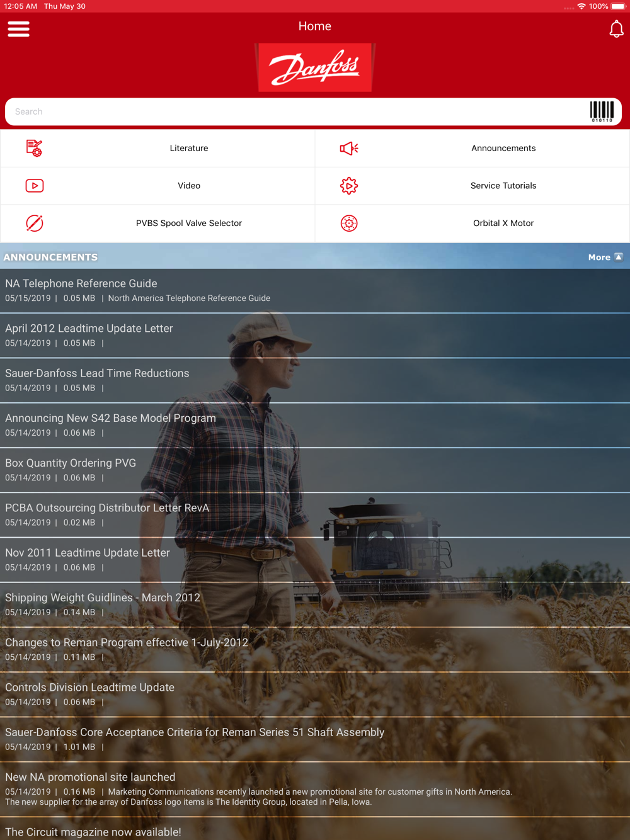The width and height of the screenshot is (630, 840).
Task: Open the hamburger navigation menu
Action: [x=18, y=29]
